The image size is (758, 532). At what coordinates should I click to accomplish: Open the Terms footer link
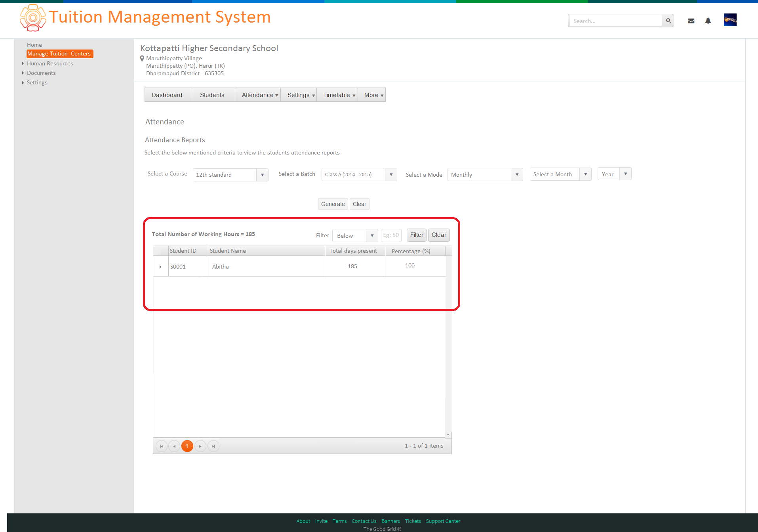coord(339,521)
